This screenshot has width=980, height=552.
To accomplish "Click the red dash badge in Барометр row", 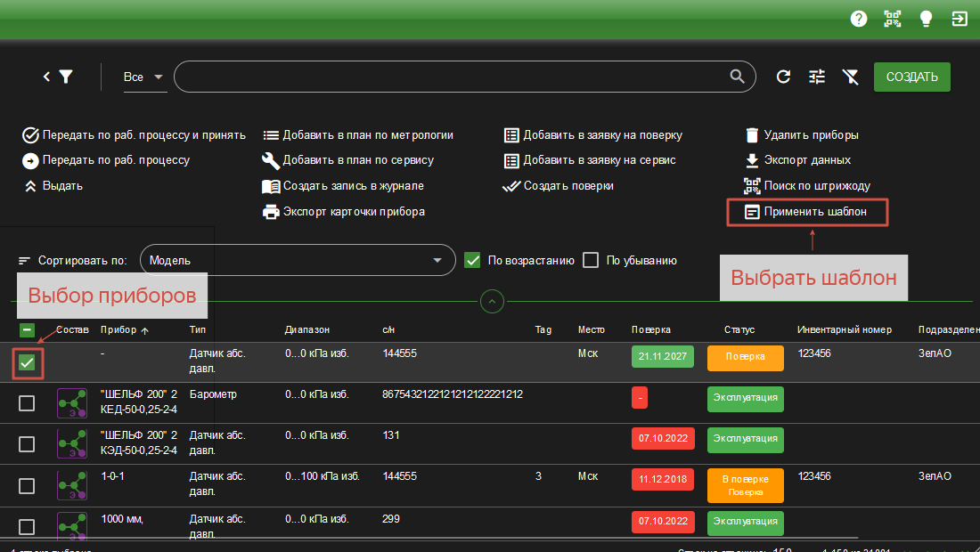I will 640,398.
